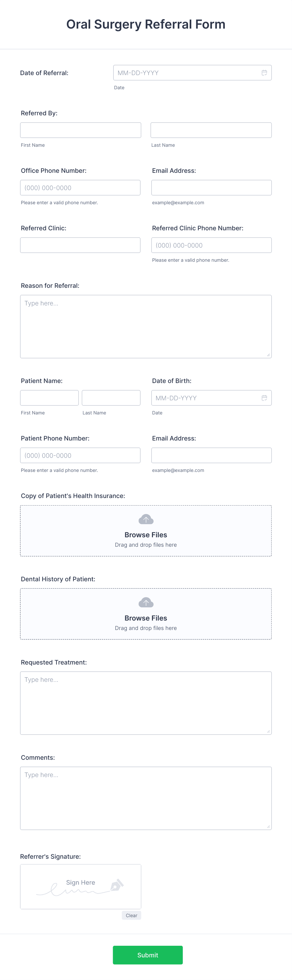Viewport: 292px width, 980px height.
Task: Click the pen icon in the signature box
Action: tap(117, 885)
